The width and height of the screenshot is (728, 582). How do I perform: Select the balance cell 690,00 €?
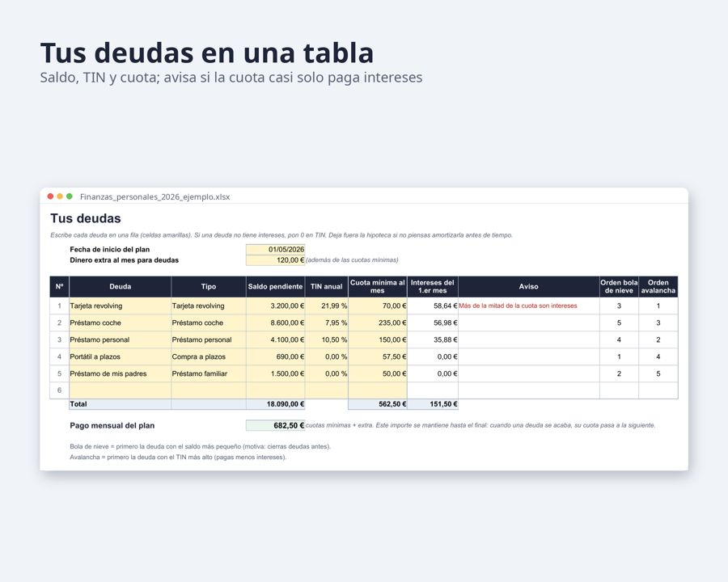(x=275, y=356)
